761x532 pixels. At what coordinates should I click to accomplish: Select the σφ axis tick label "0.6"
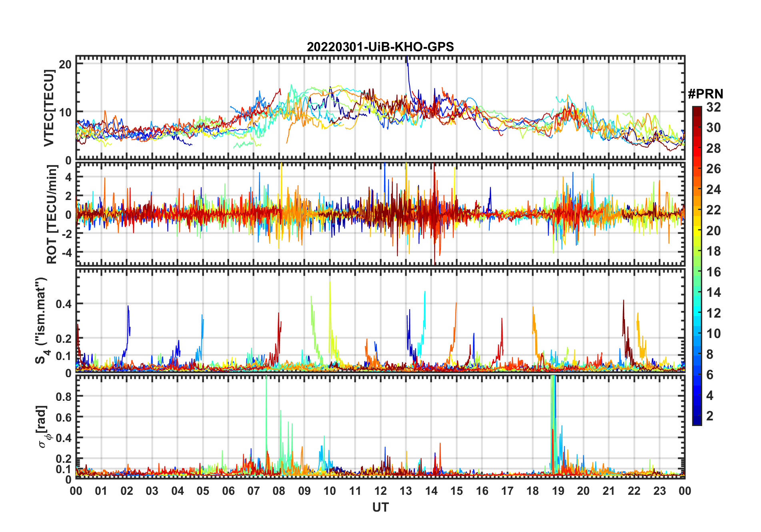[64, 417]
